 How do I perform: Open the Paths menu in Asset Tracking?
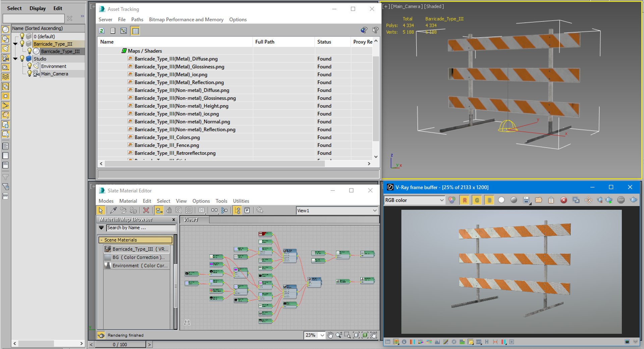pyautogui.click(x=137, y=19)
